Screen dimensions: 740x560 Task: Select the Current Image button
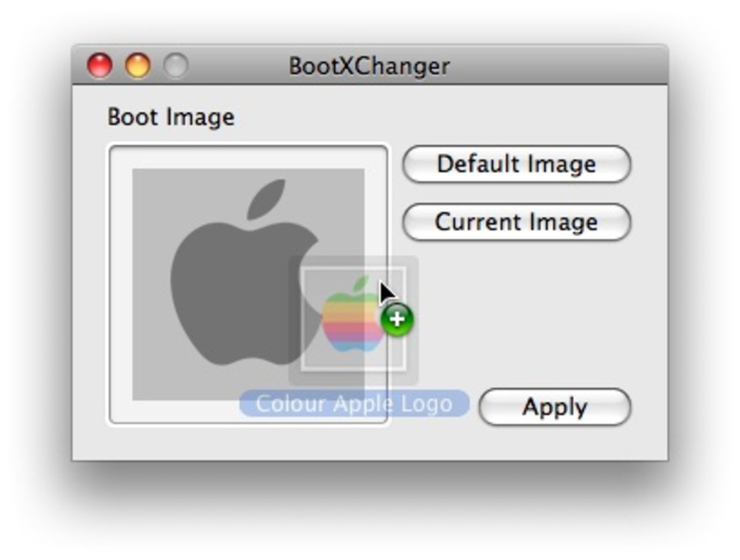point(516,222)
